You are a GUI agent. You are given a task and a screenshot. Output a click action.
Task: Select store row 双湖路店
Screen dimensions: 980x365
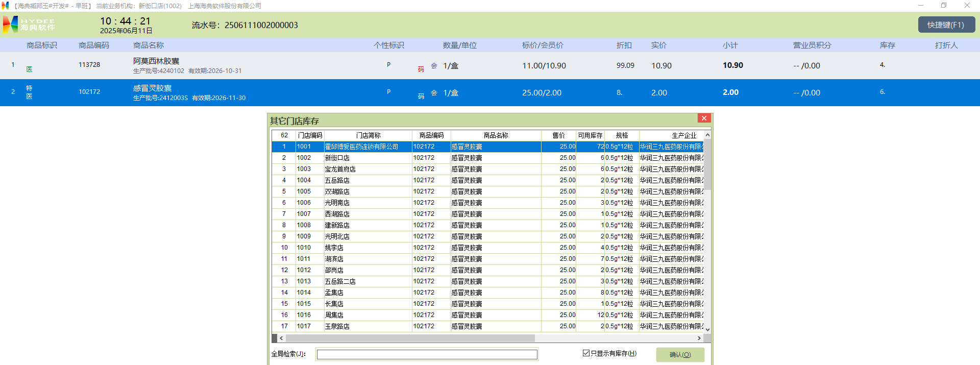click(x=488, y=191)
